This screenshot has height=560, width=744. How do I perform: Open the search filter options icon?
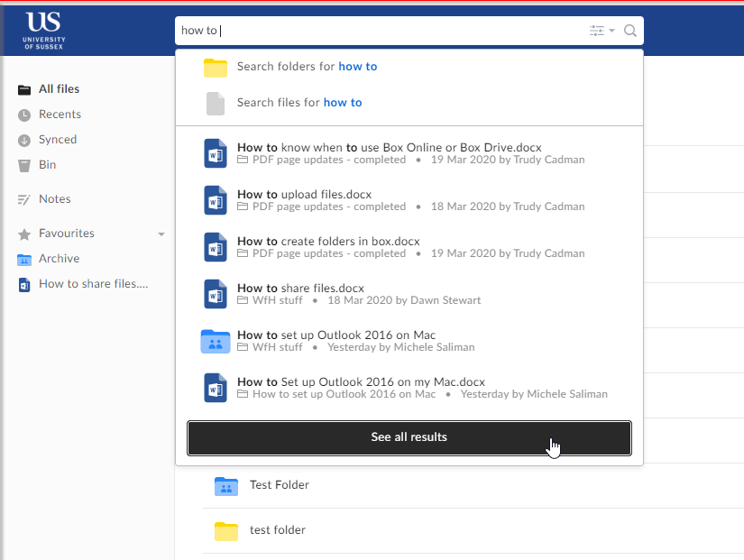(596, 31)
